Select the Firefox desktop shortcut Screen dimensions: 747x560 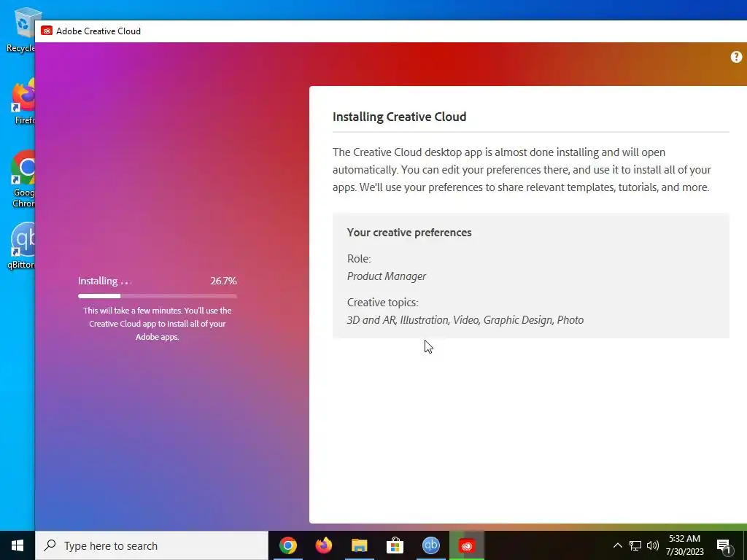pos(24,102)
